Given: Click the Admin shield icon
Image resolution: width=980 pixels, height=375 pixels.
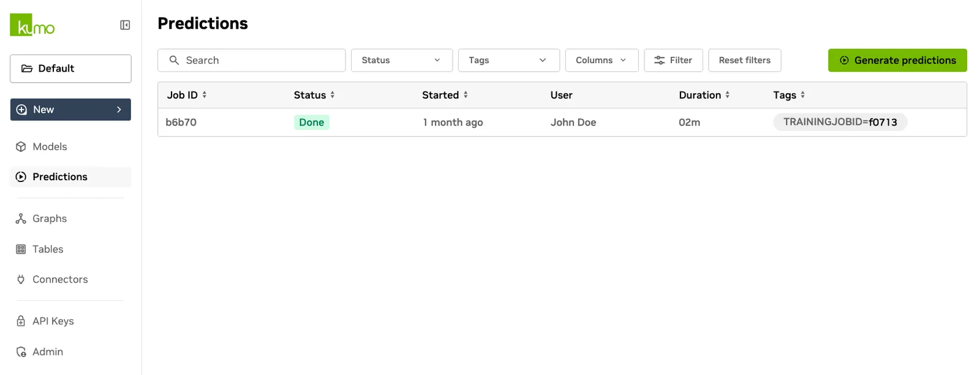Looking at the screenshot, I should [21, 352].
